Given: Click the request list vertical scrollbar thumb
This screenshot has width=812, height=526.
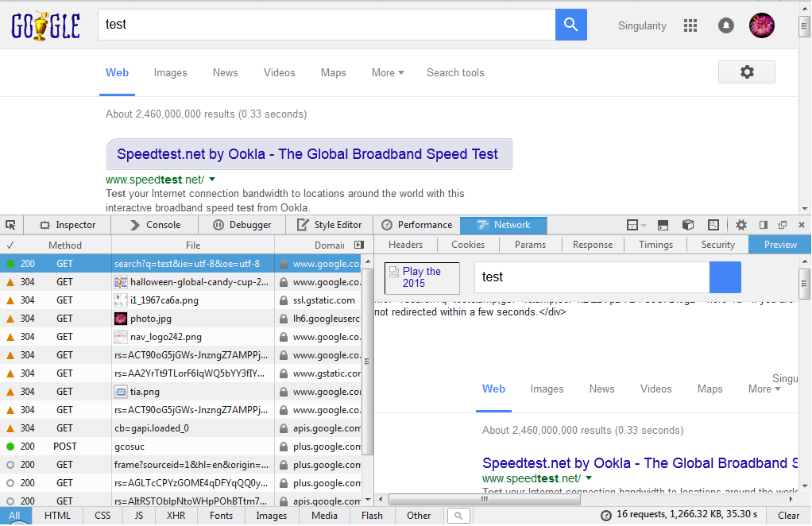Looking at the screenshot, I should click(367, 361).
